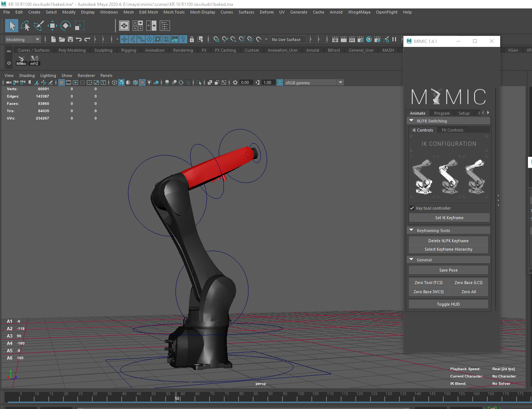Activate the Paint Selection tool

pos(38,26)
